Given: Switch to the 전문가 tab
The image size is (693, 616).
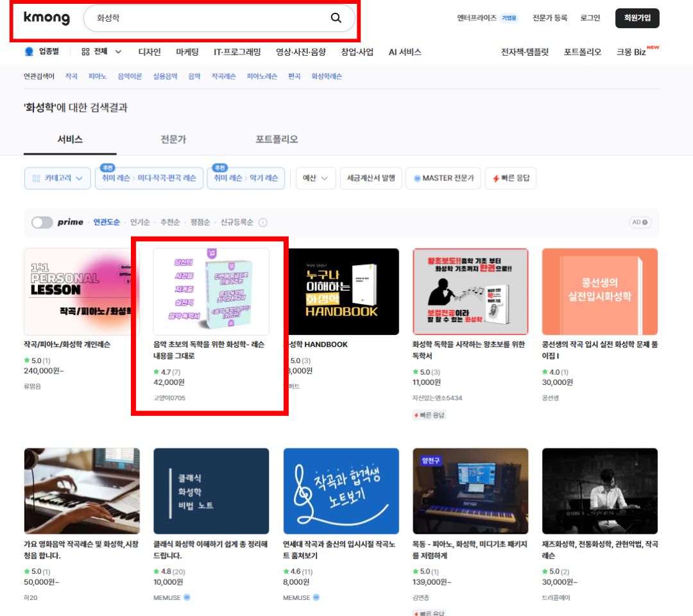Looking at the screenshot, I should click(173, 139).
